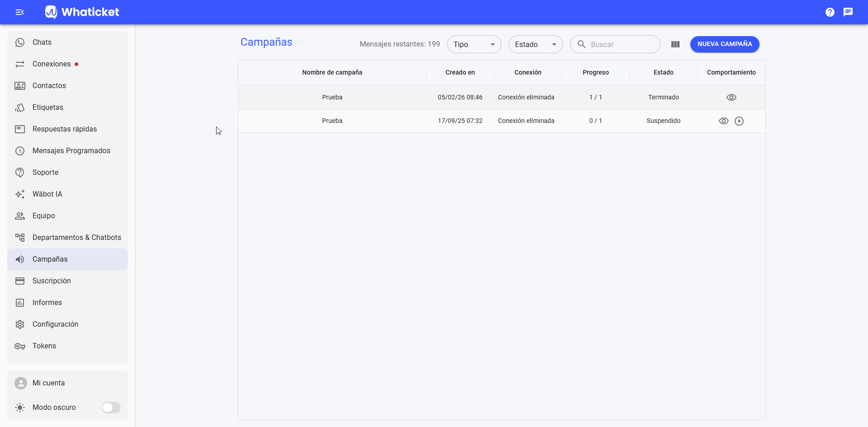
Task: Select Campañas in the sidebar
Action: pyautogui.click(x=68, y=259)
